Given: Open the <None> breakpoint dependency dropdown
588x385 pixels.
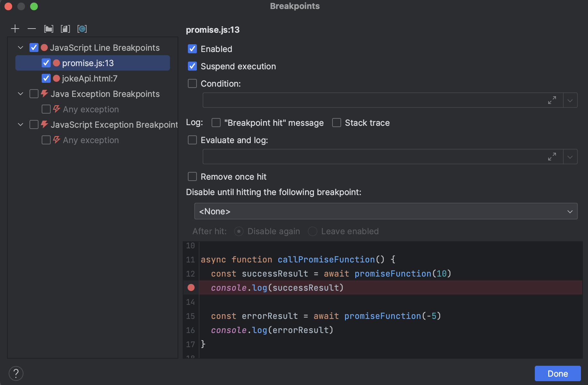Looking at the screenshot, I should (386, 211).
